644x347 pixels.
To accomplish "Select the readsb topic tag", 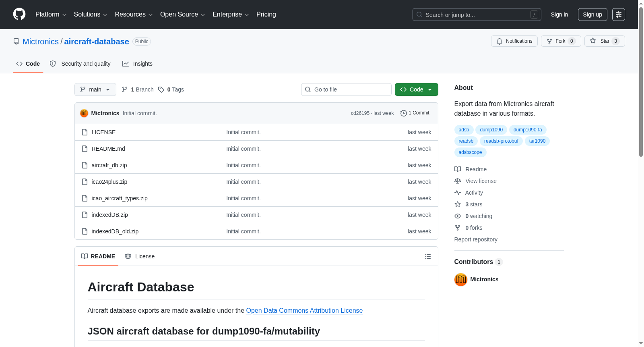I will tap(466, 141).
